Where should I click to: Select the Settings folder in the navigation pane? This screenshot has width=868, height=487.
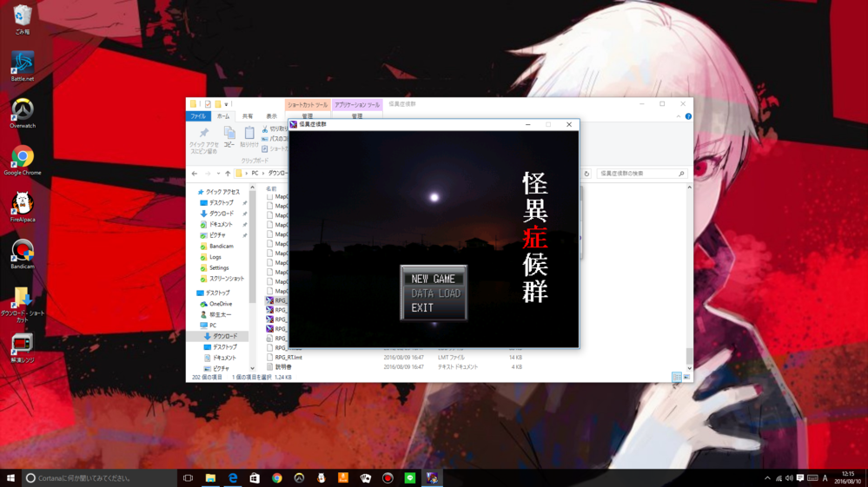(x=215, y=267)
